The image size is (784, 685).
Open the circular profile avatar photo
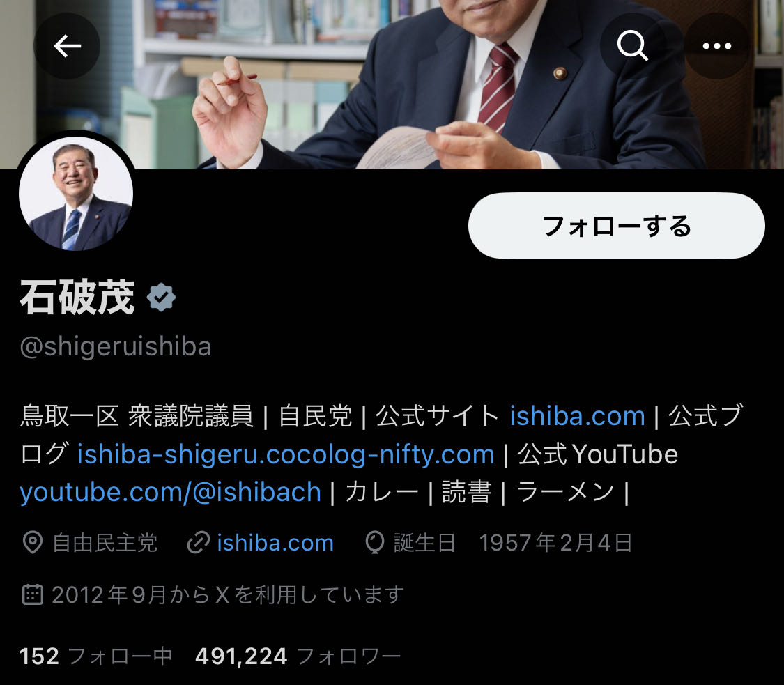[76, 194]
